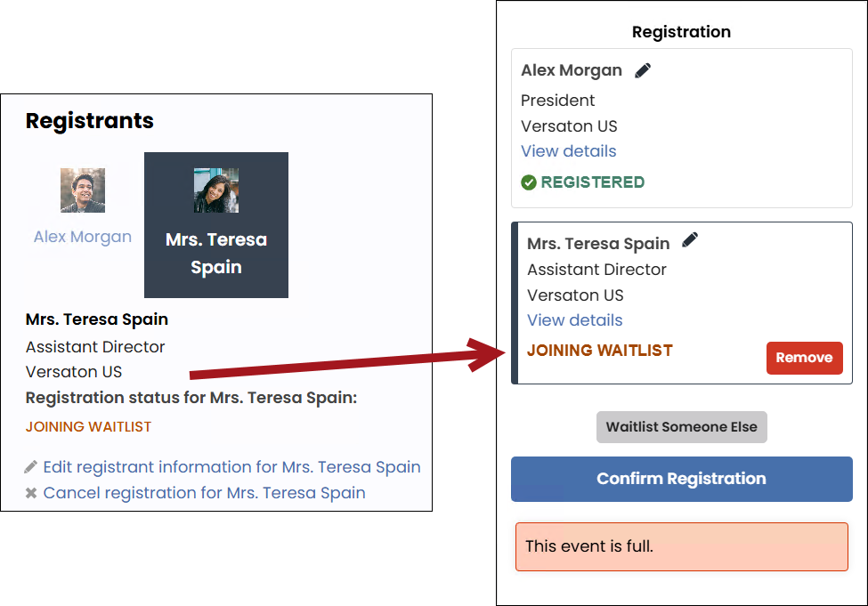Click the green REGISTERED checkmark icon

[529, 182]
